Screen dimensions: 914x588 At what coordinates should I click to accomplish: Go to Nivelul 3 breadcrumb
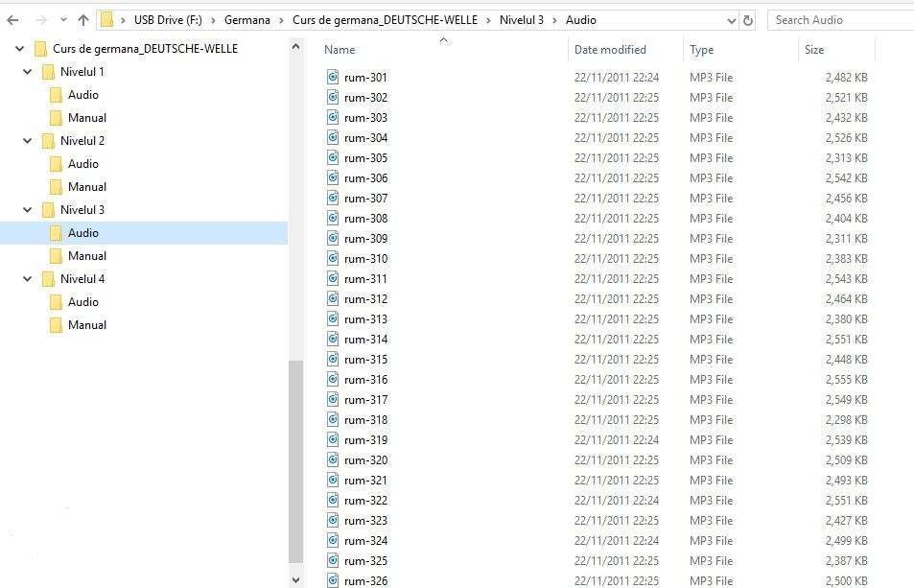522,20
